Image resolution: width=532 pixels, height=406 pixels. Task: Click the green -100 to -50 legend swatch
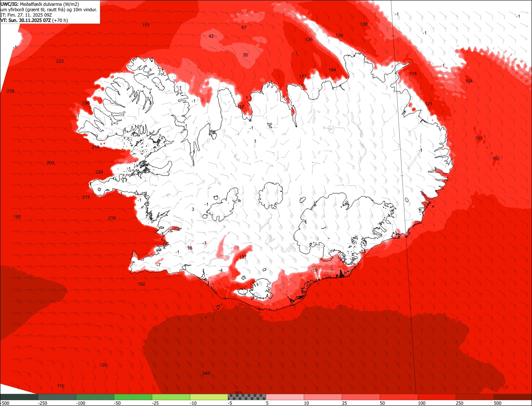(95, 397)
